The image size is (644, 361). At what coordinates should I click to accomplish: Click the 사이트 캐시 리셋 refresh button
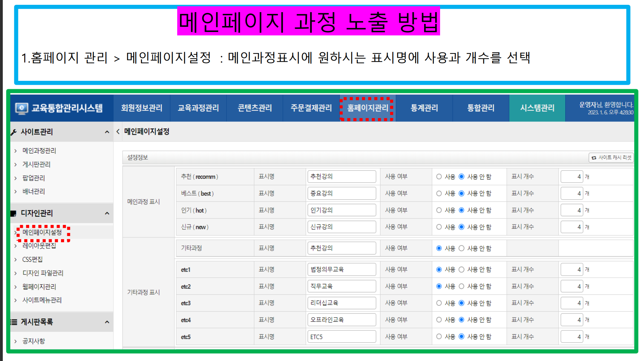point(611,158)
